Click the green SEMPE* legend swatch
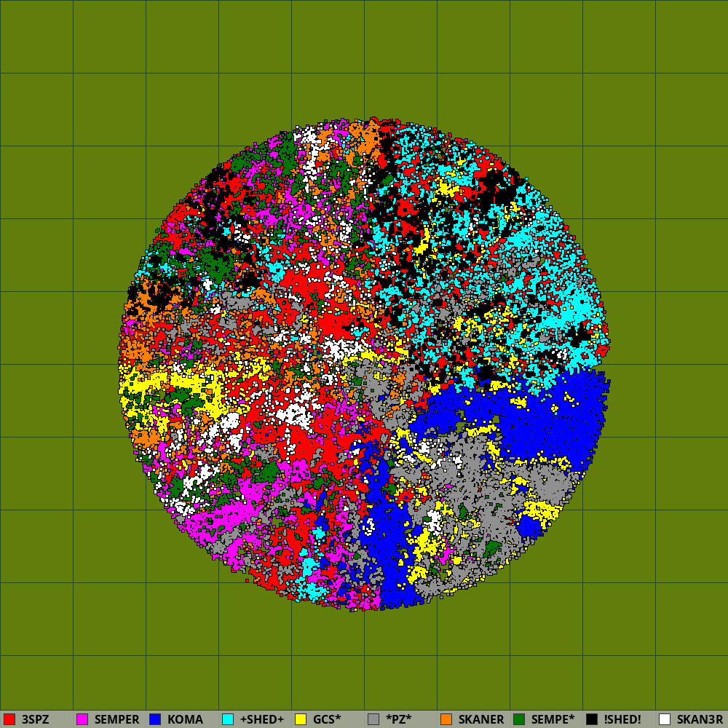The width and height of the screenshot is (728, 728). (519, 719)
